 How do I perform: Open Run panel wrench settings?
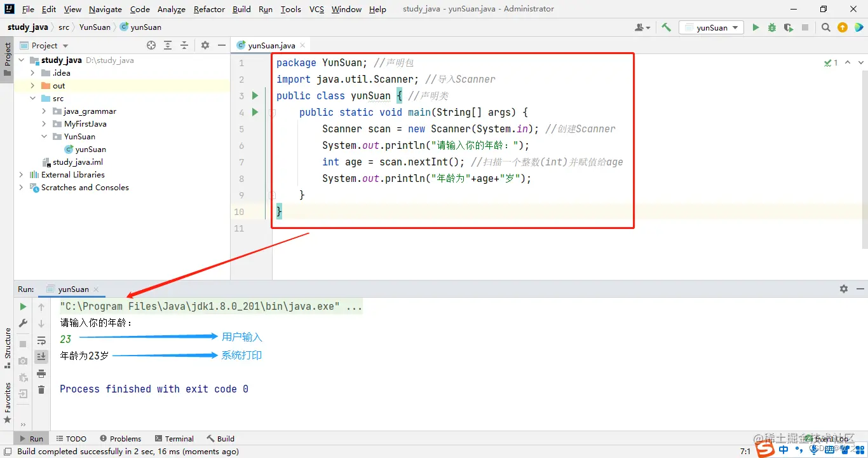24,323
